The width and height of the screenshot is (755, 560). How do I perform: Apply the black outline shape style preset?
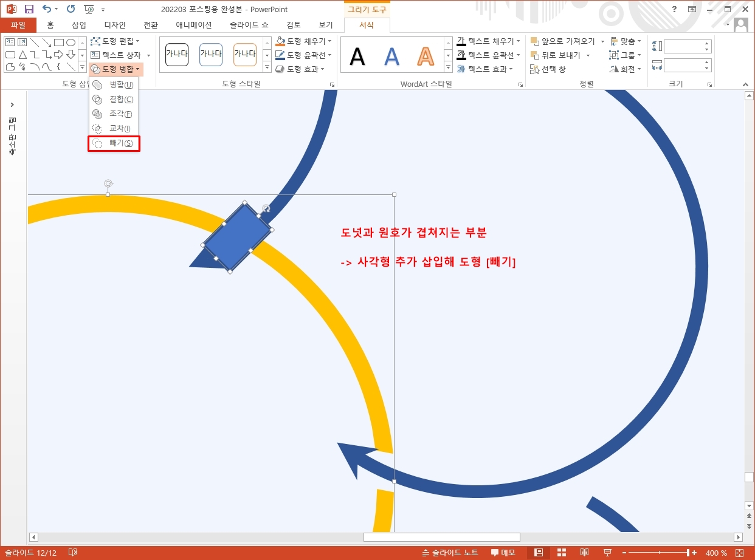(x=177, y=55)
